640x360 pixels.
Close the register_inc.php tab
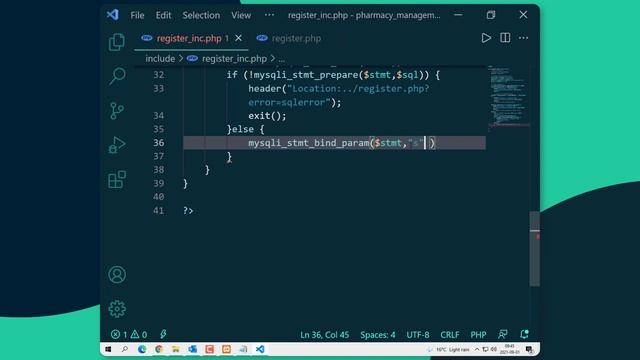(x=238, y=38)
